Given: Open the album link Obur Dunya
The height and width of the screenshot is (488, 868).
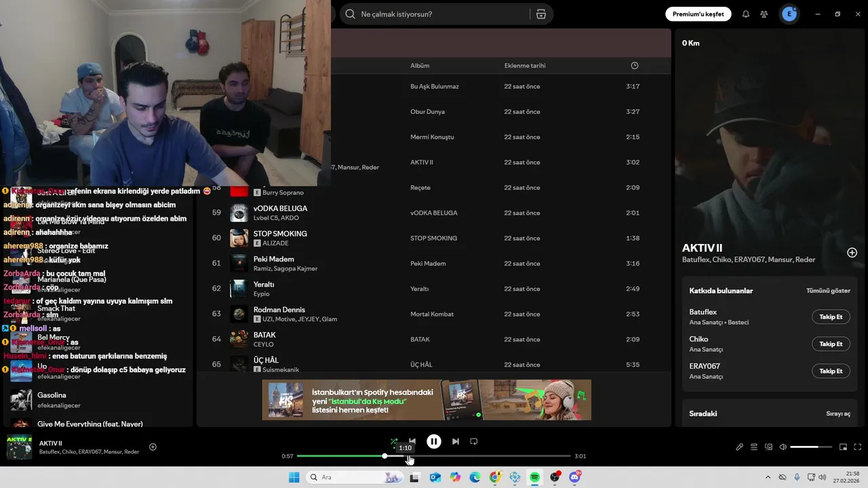Looking at the screenshot, I should click(x=427, y=112).
